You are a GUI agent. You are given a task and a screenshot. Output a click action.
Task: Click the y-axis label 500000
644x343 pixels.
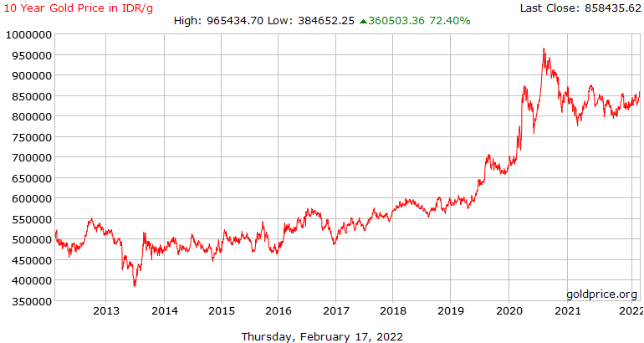32,239
